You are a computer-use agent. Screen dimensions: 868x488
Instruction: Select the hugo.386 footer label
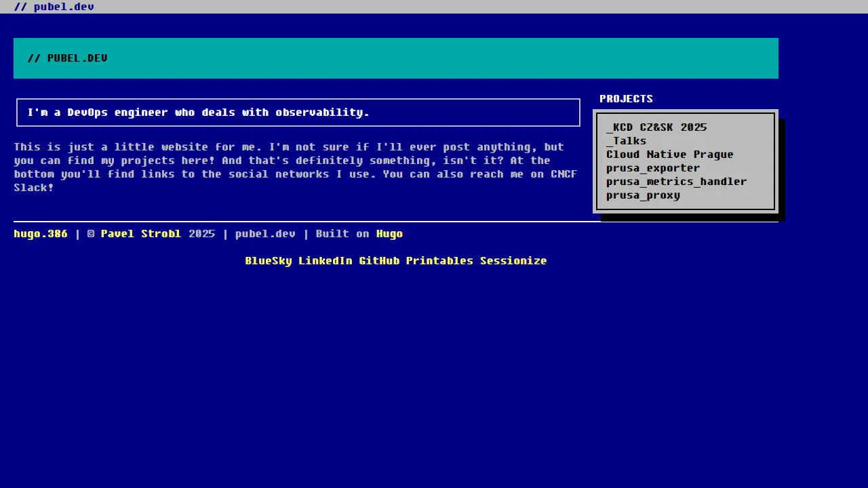(40, 234)
